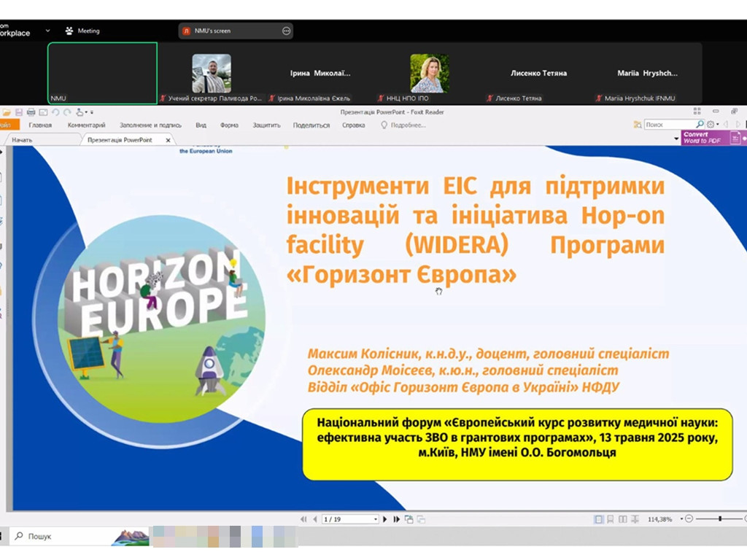Expand the quick access toolbar customization arrow
The image size is (747, 560).
[x=92, y=113]
